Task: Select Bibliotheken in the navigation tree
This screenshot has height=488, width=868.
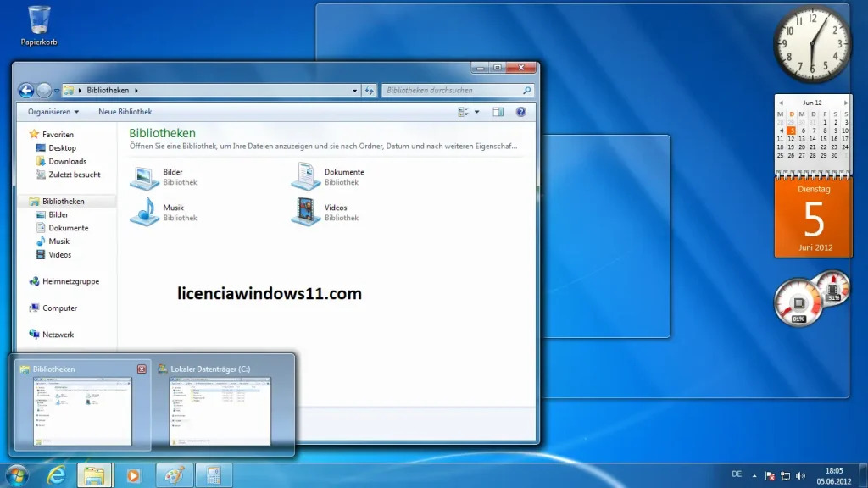Action: point(63,202)
